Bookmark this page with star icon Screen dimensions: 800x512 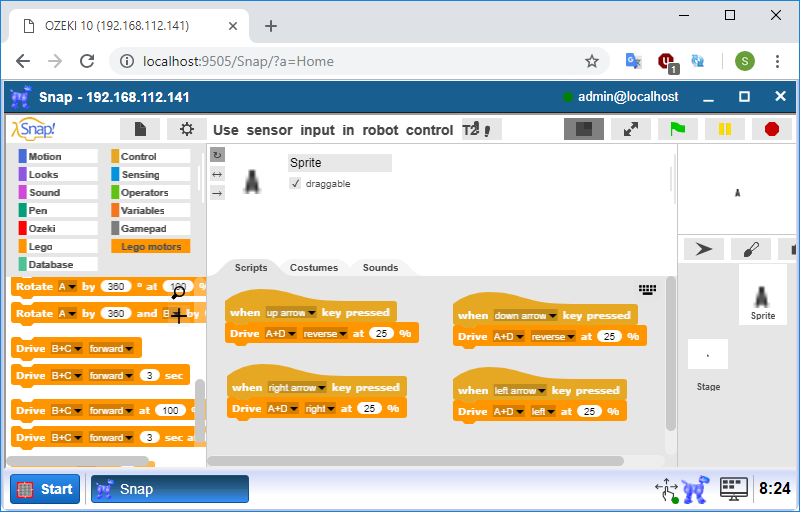click(591, 62)
